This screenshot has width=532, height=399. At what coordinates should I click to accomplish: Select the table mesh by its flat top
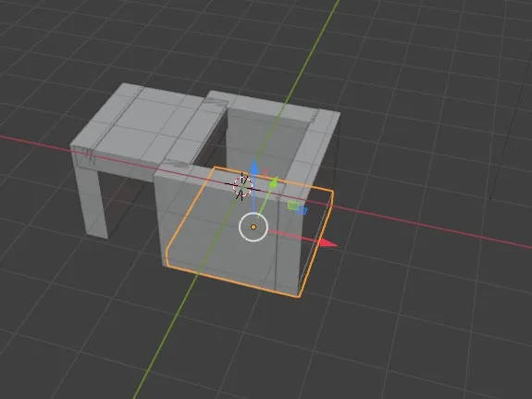pos(149,124)
